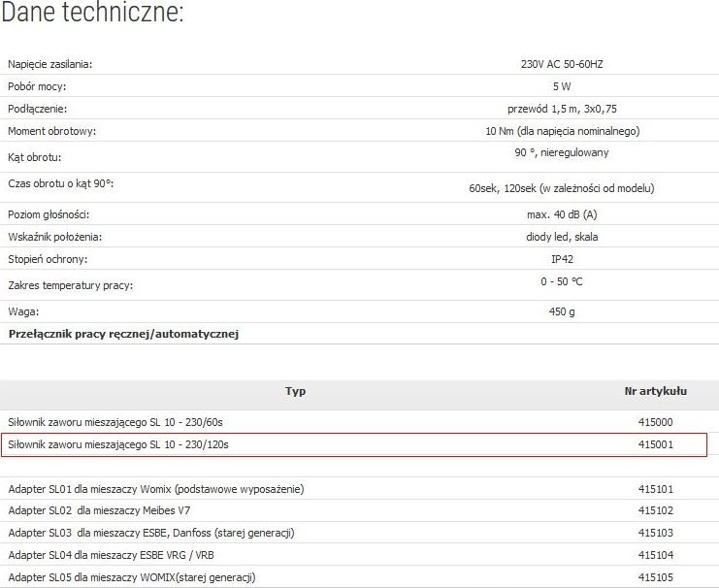Image resolution: width=719 pixels, height=588 pixels.
Task: Select the '230V AC 50-60HZ' value
Action: [x=562, y=64]
